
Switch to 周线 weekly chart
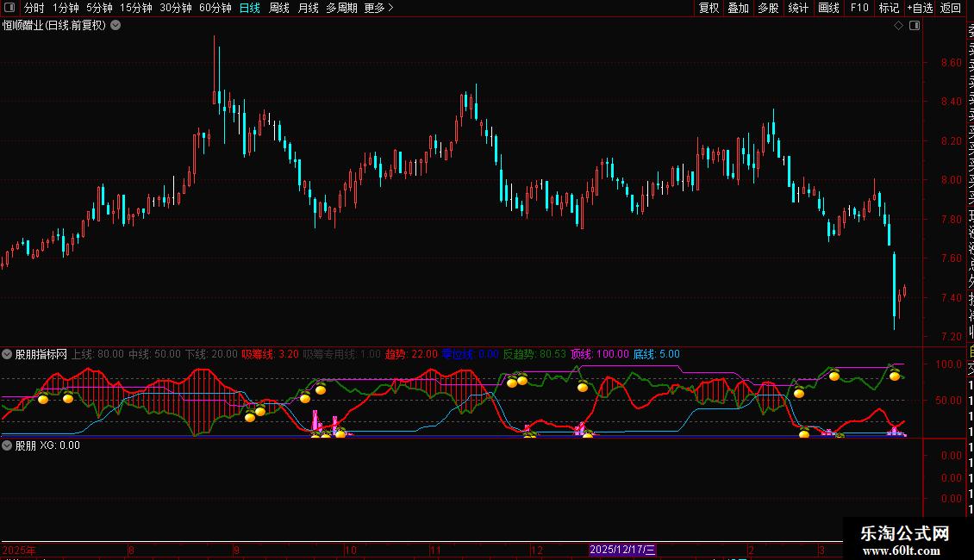(279, 8)
